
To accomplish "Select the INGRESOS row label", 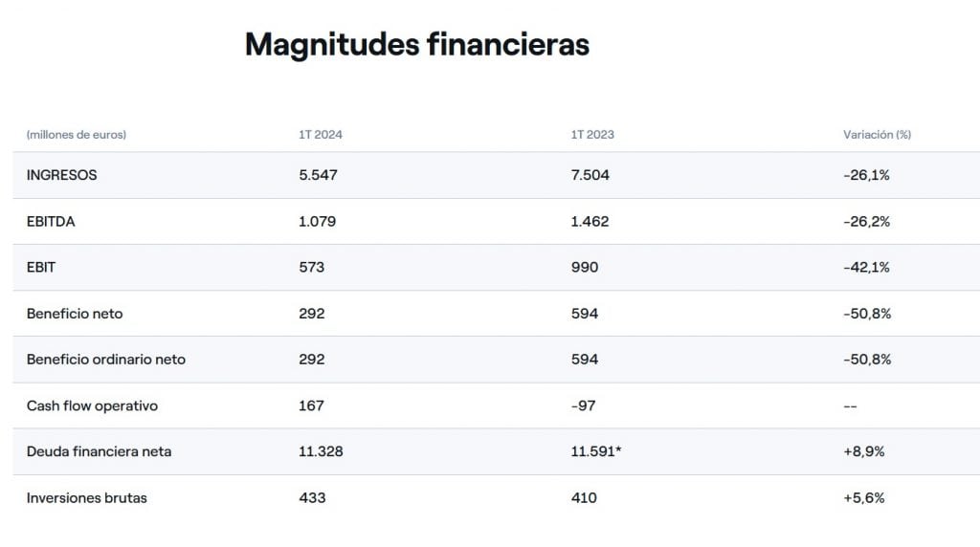I will point(62,175).
